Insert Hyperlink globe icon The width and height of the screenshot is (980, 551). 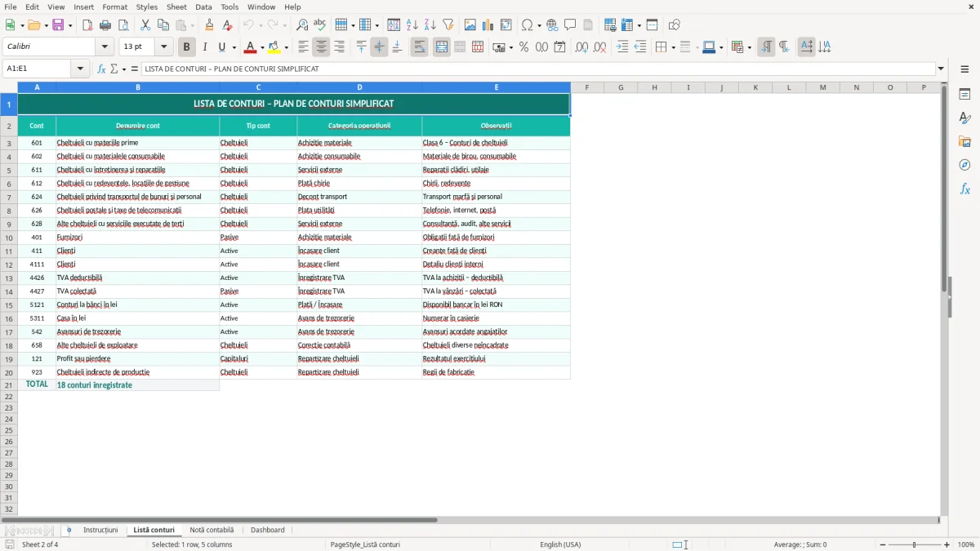pos(552,25)
